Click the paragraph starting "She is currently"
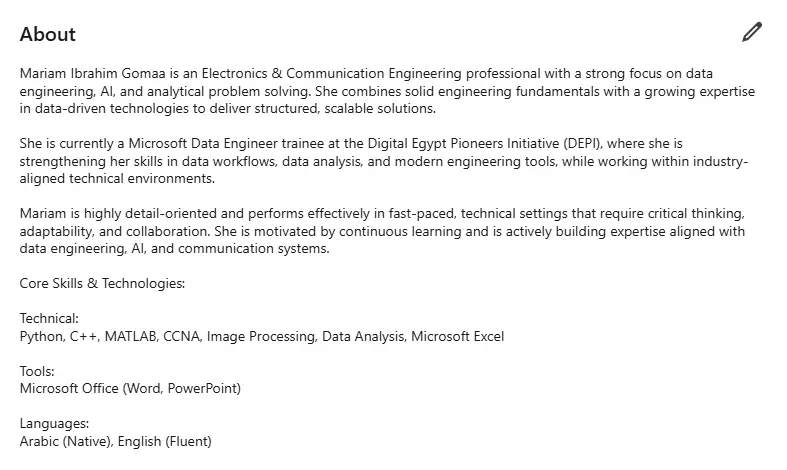The image size is (787, 470). coord(380,161)
